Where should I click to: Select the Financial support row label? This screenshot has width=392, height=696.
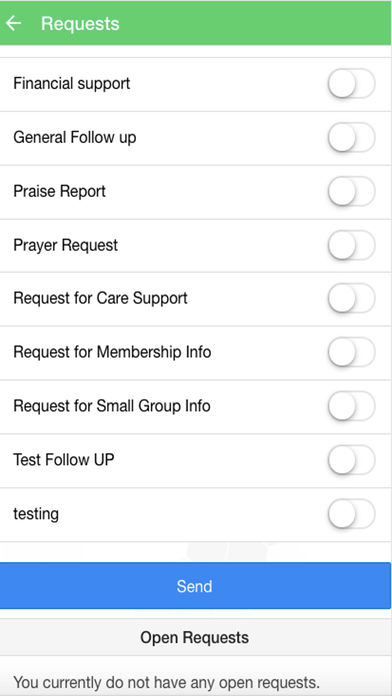71,83
